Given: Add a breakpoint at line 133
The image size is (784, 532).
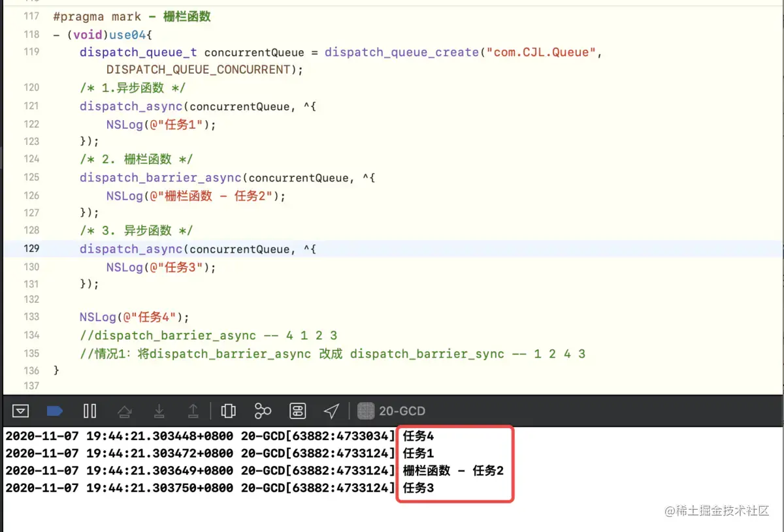Looking at the screenshot, I should 31,317.
